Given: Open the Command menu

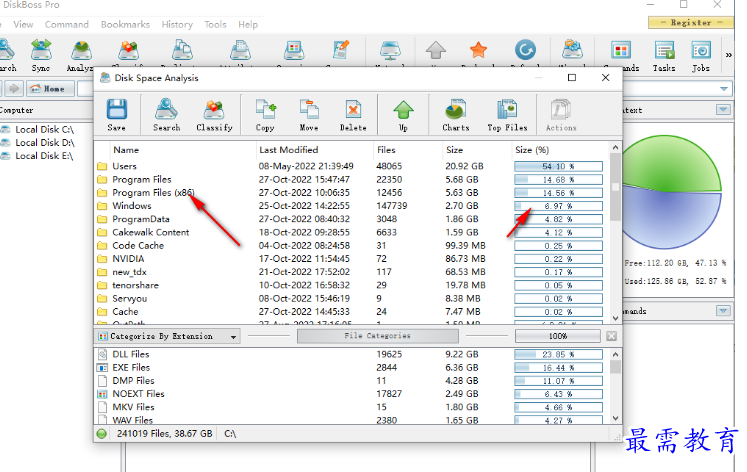Looking at the screenshot, I should [x=67, y=24].
